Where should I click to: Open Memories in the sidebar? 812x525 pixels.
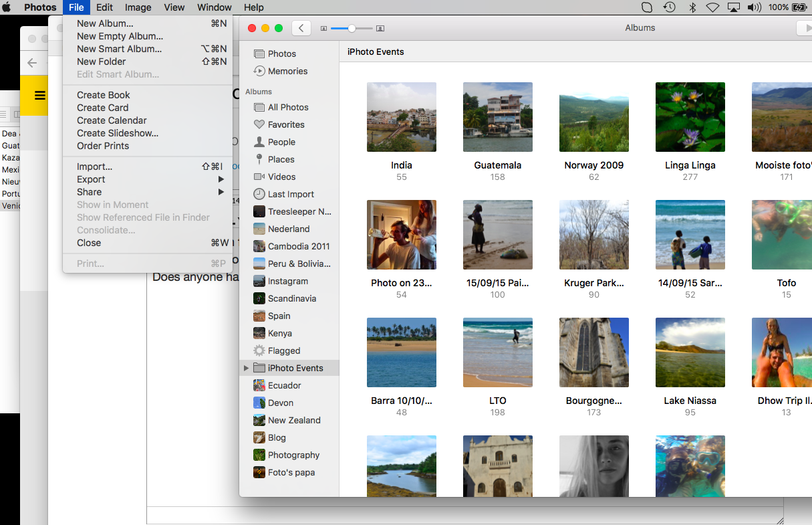point(287,71)
